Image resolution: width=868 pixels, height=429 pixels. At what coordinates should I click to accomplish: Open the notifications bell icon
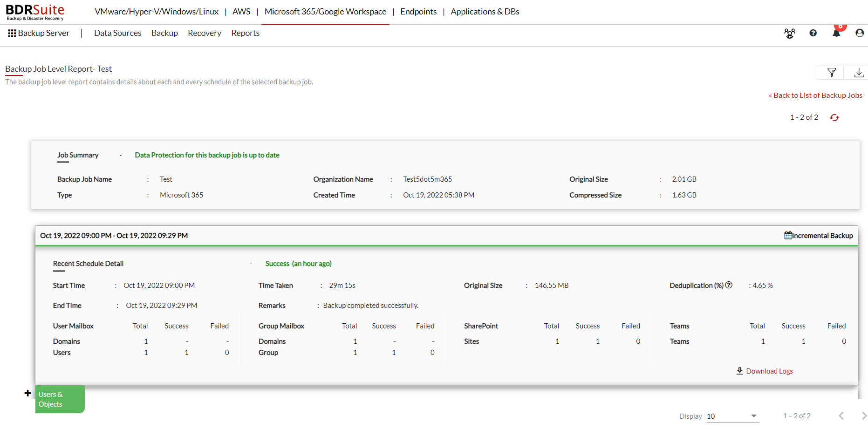[x=837, y=33]
